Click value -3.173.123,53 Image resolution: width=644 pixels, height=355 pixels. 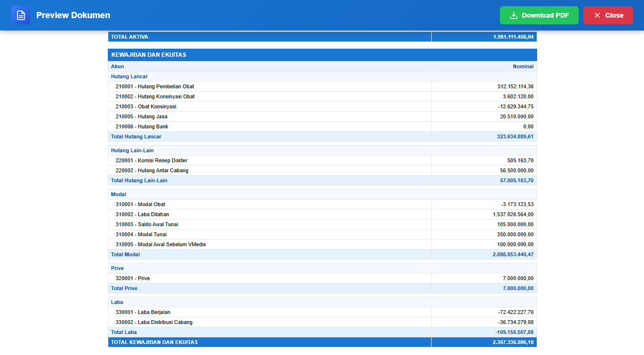pos(517,204)
